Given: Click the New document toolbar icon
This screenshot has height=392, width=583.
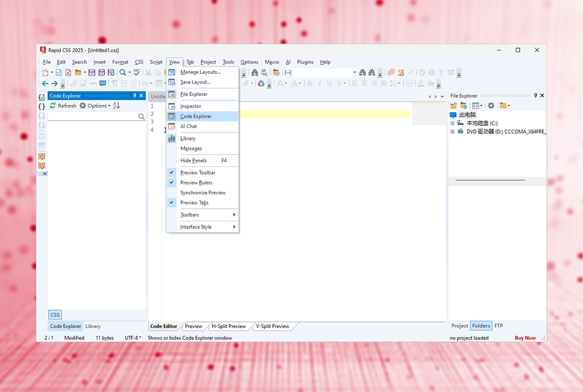Looking at the screenshot, I should (x=45, y=72).
